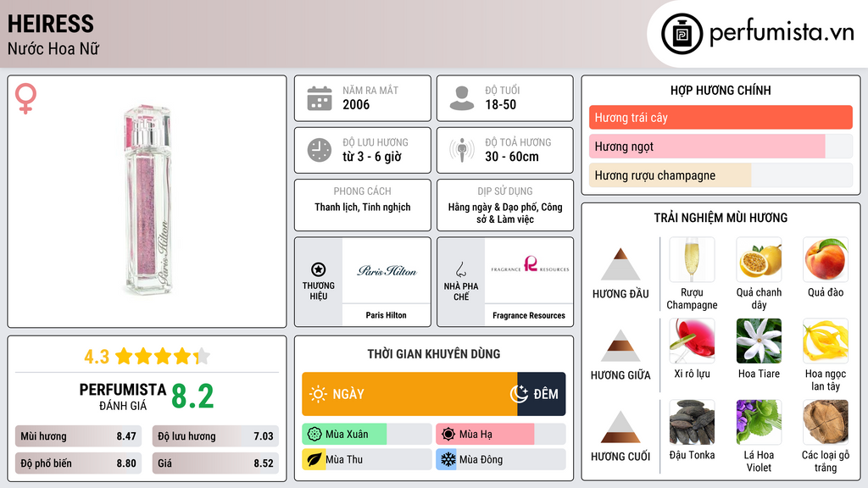Click the leaf icon for Mùa Thu
Image resolution: width=868 pixels, height=488 pixels.
[x=314, y=459]
